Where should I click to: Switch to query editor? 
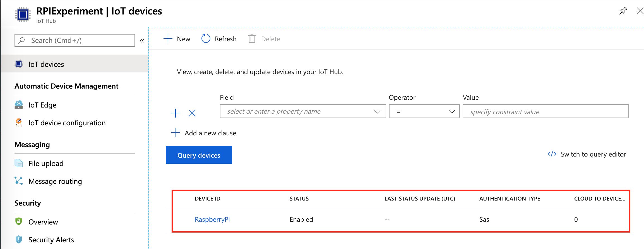coord(593,154)
